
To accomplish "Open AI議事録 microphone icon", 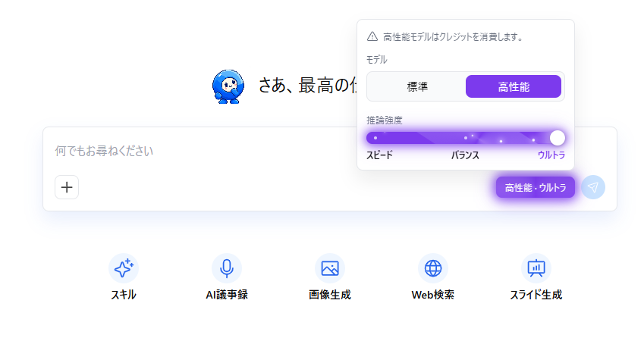I will pyautogui.click(x=227, y=268).
